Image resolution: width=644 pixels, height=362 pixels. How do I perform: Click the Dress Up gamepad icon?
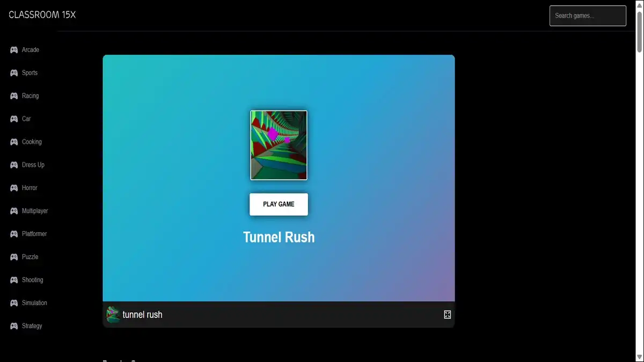coord(14,165)
